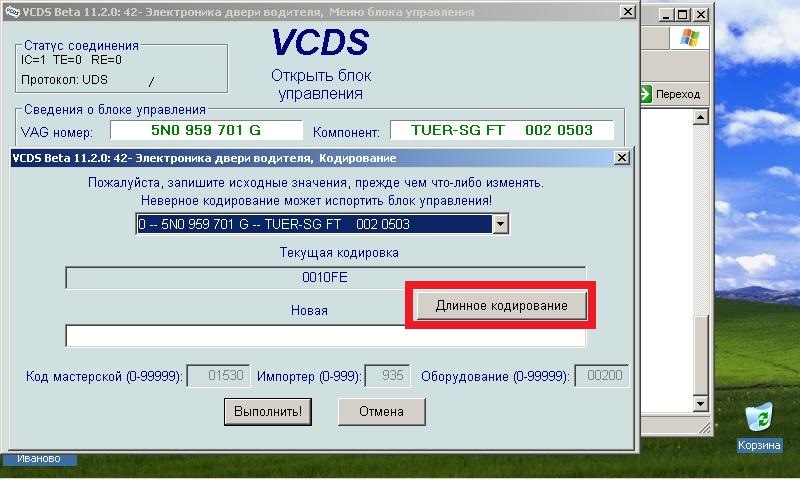The width and height of the screenshot is (800, 480).
Task: Open the control module selection dropdown arrow
Action: (501, 224)
